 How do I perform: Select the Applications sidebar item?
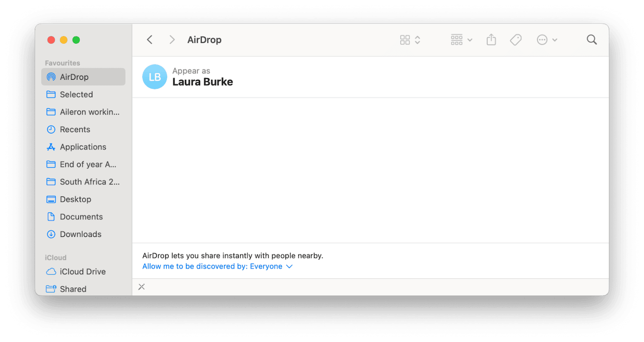coord(83,147)
